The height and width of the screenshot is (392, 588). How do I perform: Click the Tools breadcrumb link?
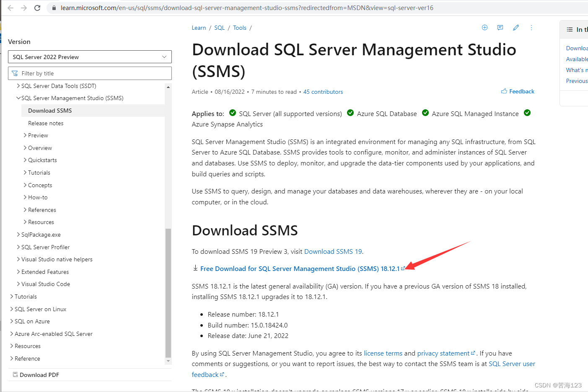(x=240, y=28)
